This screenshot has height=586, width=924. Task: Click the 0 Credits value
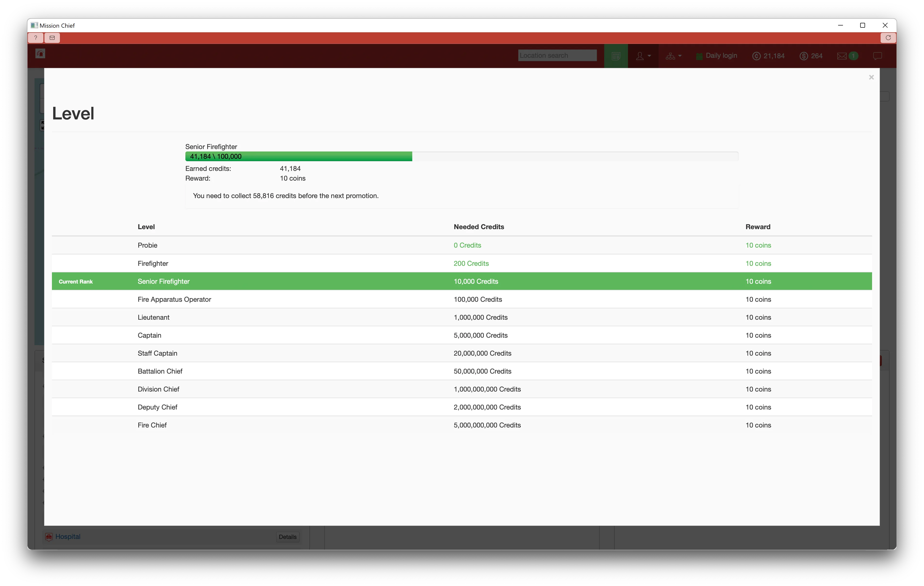click(x=467, y=245)
